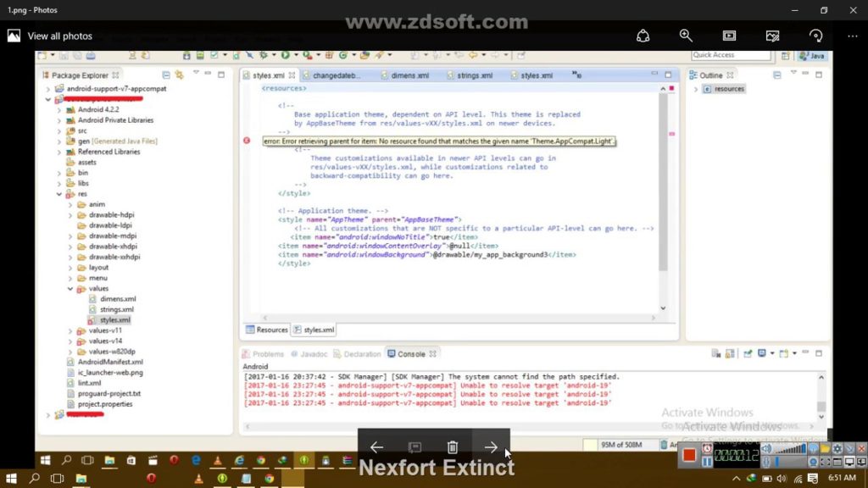The height and width of the screenshot is (488, 868).
Task: Click the alarm clock schedule icon in recorder
Action: click(x=707, y=449)
